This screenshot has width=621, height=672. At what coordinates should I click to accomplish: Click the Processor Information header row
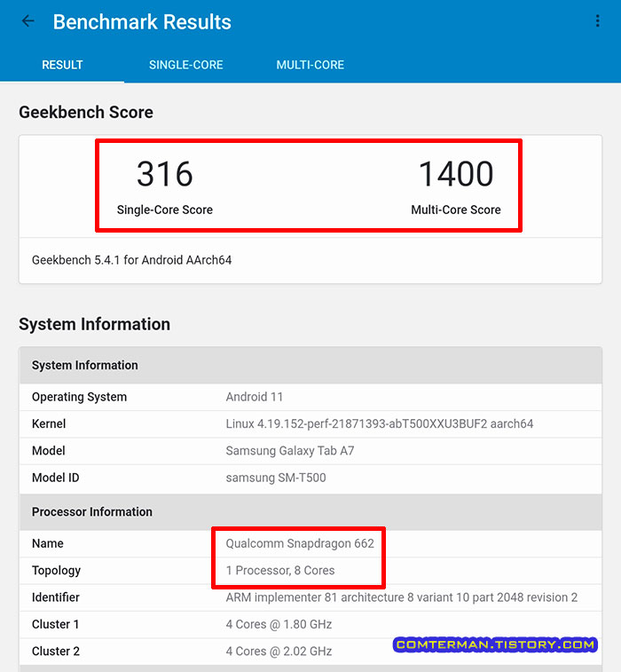(310, 511)
